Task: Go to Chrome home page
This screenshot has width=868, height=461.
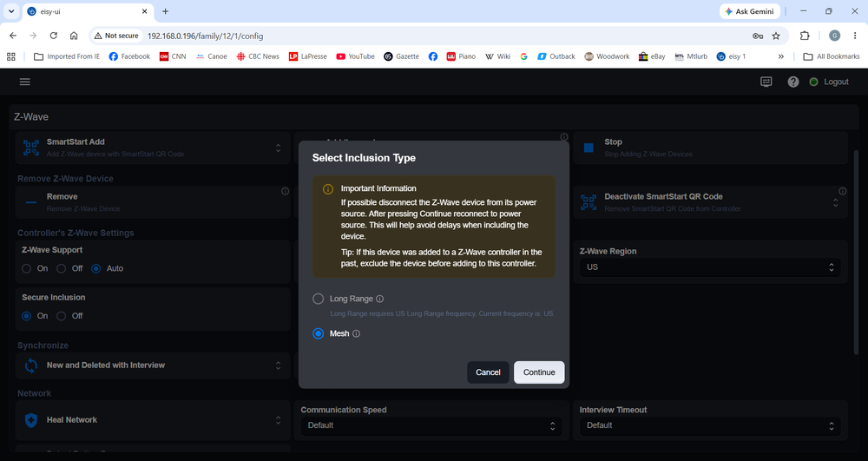Action: tap(74, 36)
